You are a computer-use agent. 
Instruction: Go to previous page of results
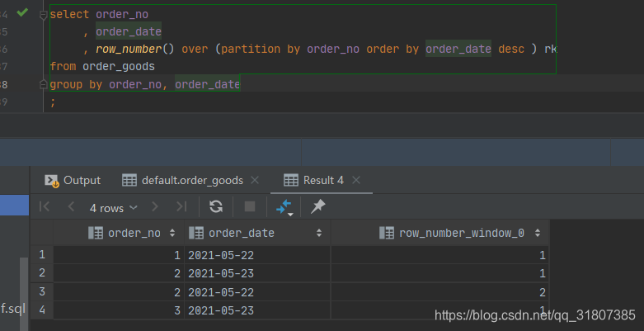pos(71,206)
